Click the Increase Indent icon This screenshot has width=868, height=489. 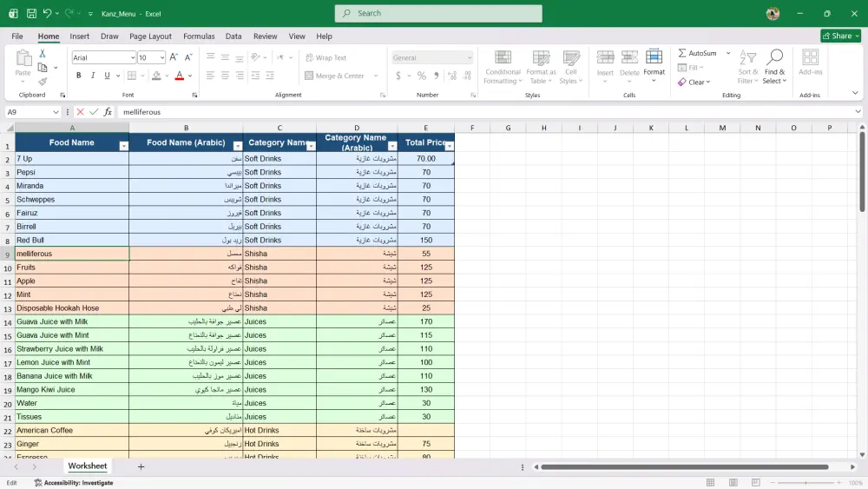pos(270,76)
